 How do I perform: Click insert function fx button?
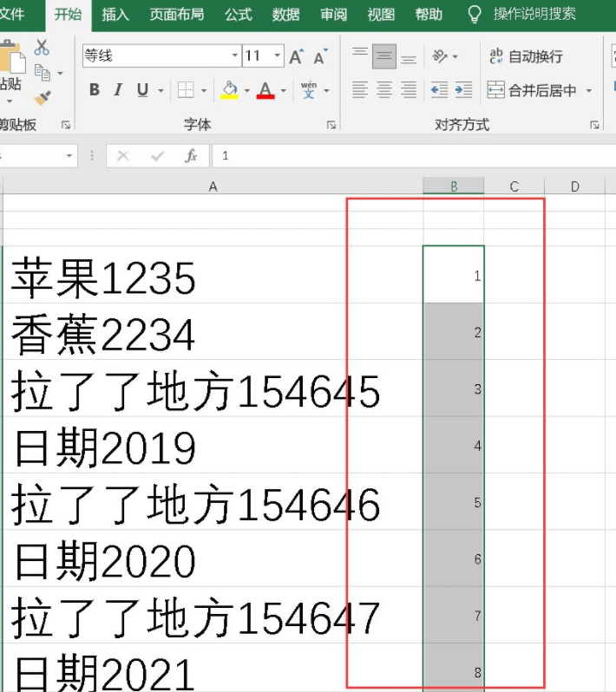pyautogui.click(x=191, y=156)
